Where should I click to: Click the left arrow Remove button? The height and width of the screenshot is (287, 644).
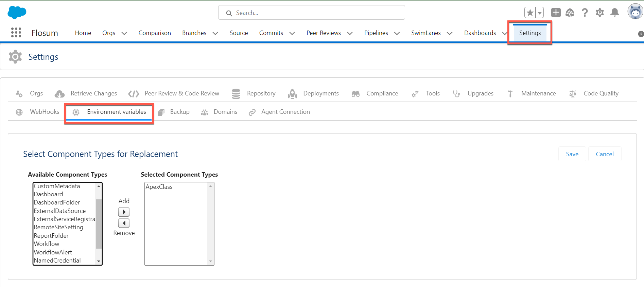tap(124, 223)
